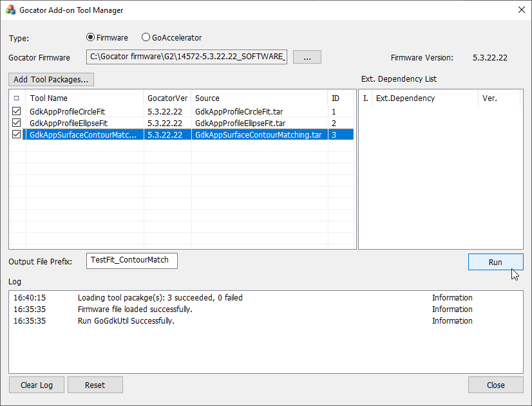Screen dimensions: 532x406
Task: Click the Reset button
Action: tap(95, 385)
